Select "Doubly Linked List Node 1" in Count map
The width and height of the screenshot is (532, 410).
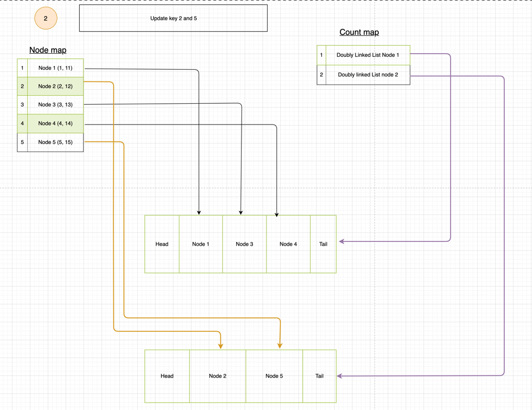[x=368, y=55]
